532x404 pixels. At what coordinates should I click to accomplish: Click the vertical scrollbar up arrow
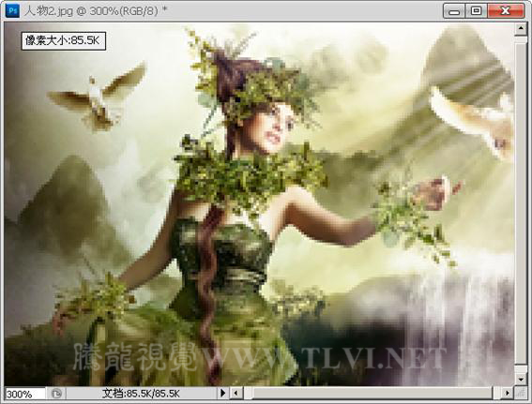521,29
